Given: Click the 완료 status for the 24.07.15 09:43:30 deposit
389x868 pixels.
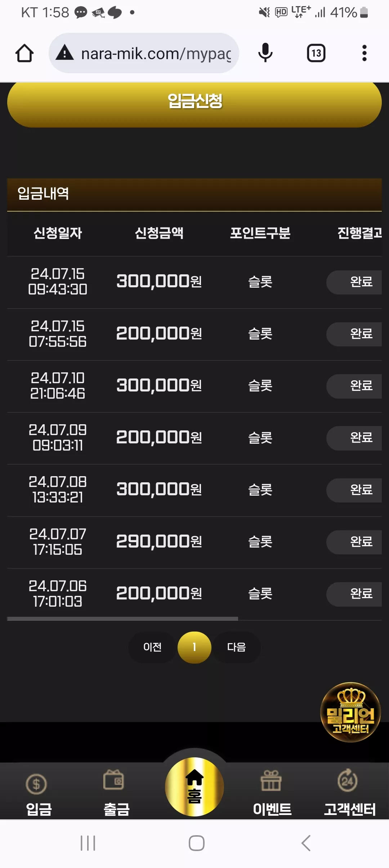Looking at the screenshot, I should 354,282.
